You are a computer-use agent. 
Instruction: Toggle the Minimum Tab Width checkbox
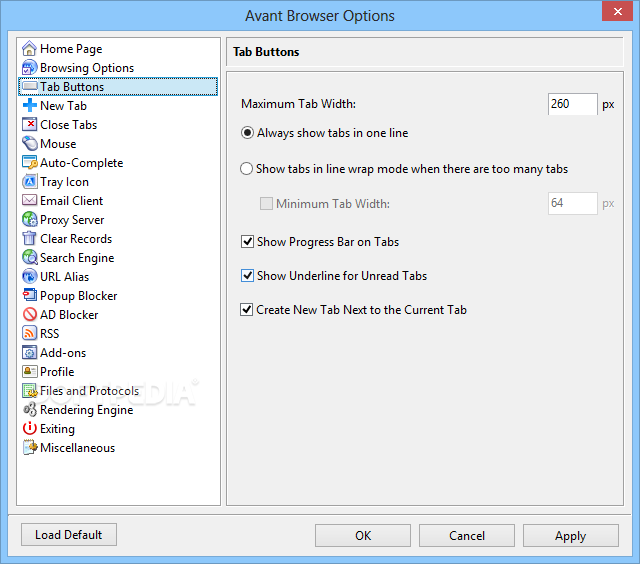tap(266, 203)
